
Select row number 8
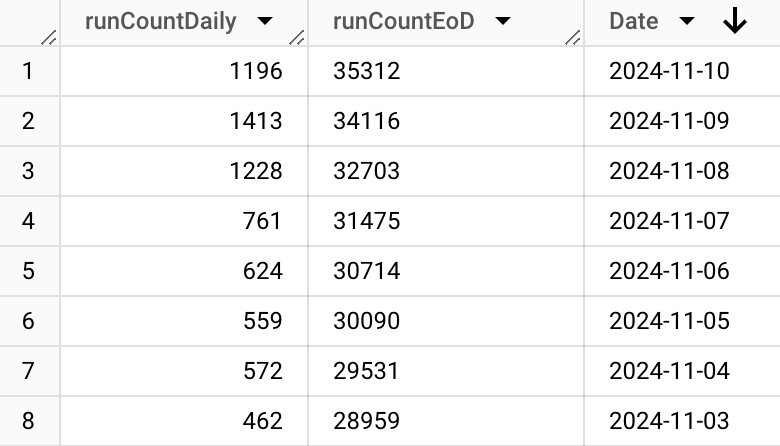tap(29, 421)
